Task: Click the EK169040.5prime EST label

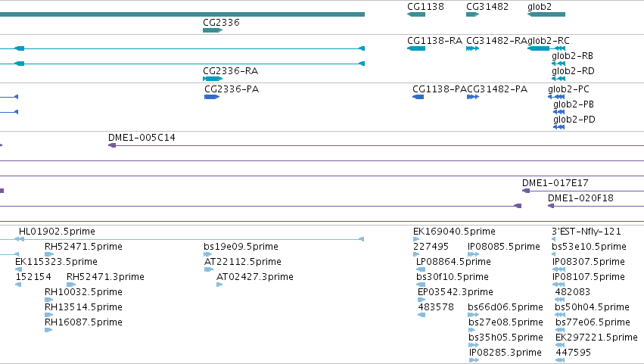Action: [454, 232]
